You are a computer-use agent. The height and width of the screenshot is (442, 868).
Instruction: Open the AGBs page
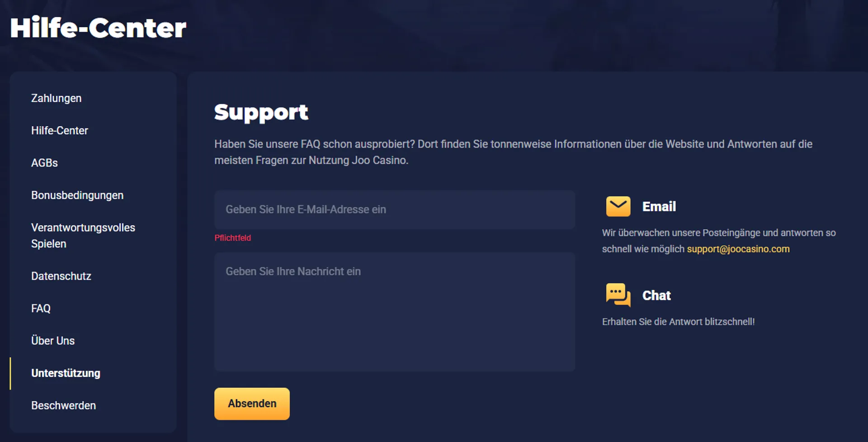[x=44, y=163]
